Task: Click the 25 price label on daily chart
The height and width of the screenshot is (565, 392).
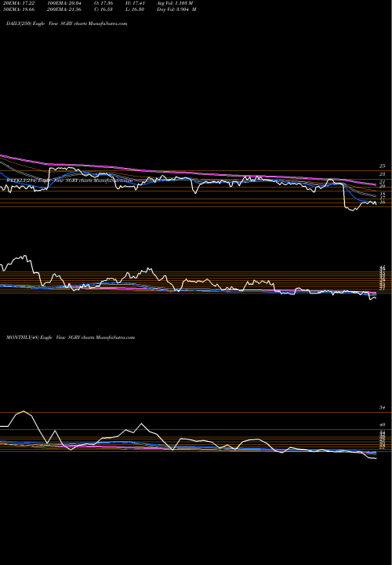Action: point(382,166)
